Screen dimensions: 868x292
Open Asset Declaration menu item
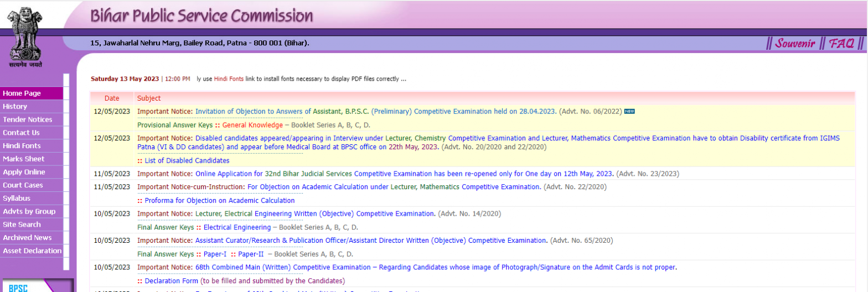click(x=32, y=251)
